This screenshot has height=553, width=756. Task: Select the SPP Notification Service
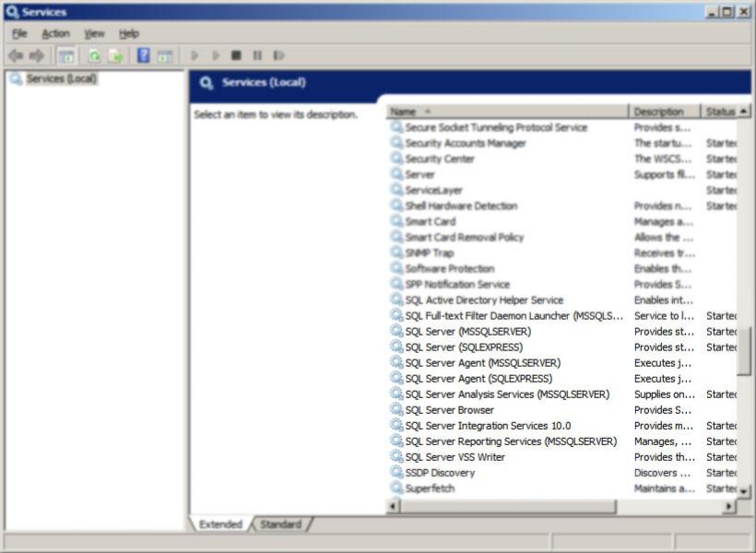[x=457, y=284]
